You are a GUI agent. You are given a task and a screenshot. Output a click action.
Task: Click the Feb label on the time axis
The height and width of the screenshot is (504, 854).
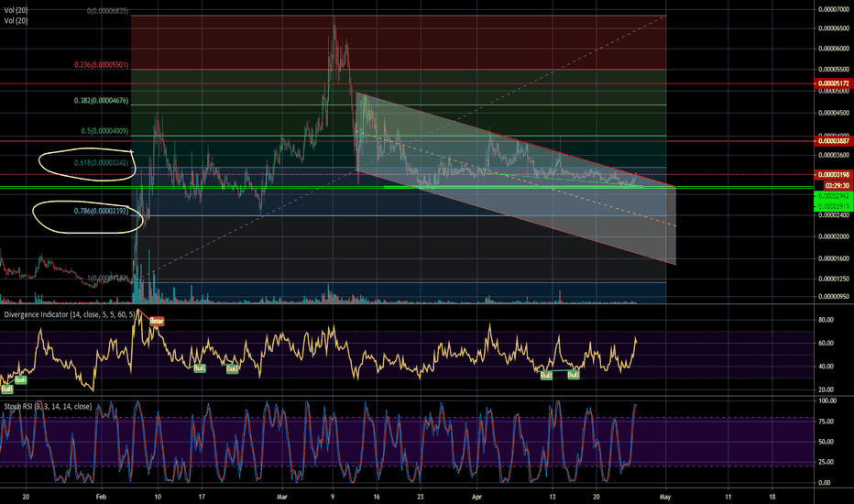point(100,497)
